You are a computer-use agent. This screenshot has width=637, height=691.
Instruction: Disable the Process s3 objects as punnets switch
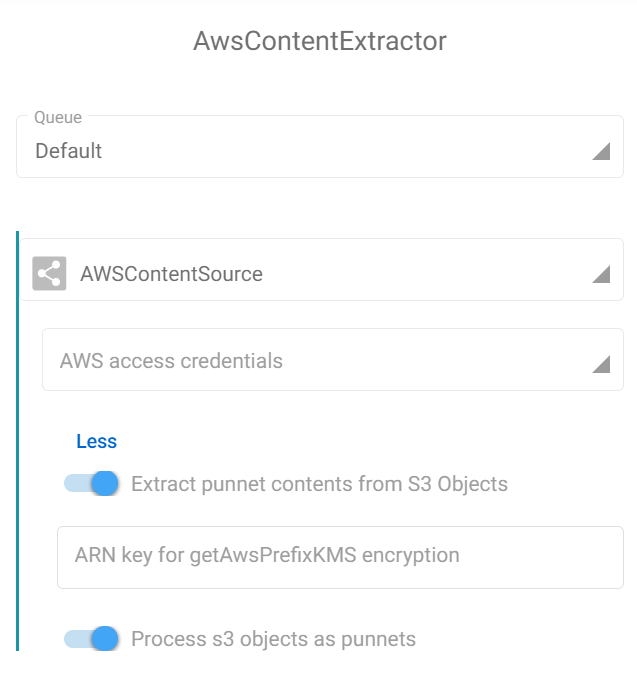coord(91,639)
